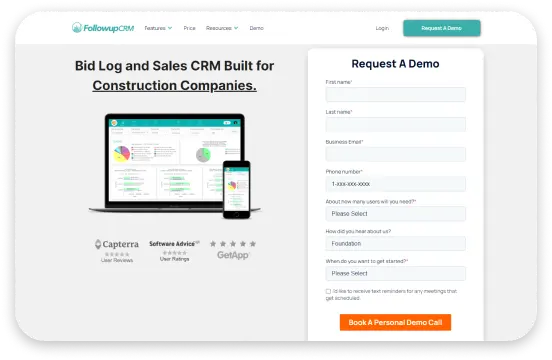Focus the First name field
The height and width of the screenshot is (360, 552).
(396, 94)
